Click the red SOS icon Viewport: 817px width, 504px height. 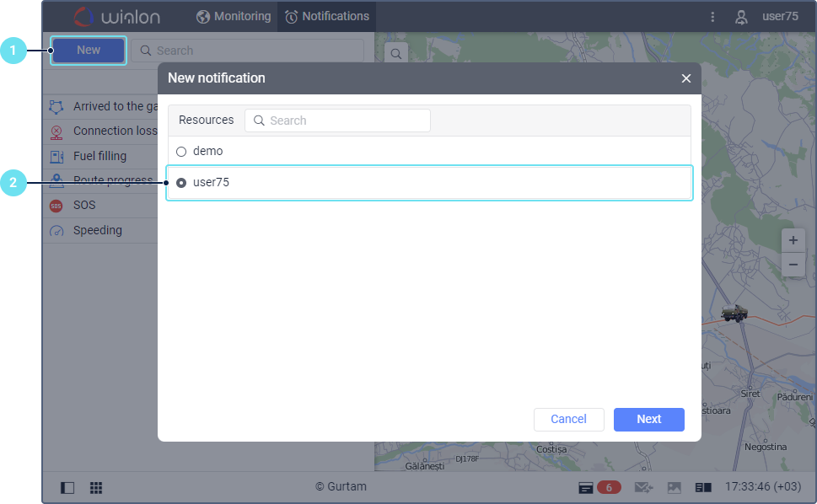coord(56,206)
